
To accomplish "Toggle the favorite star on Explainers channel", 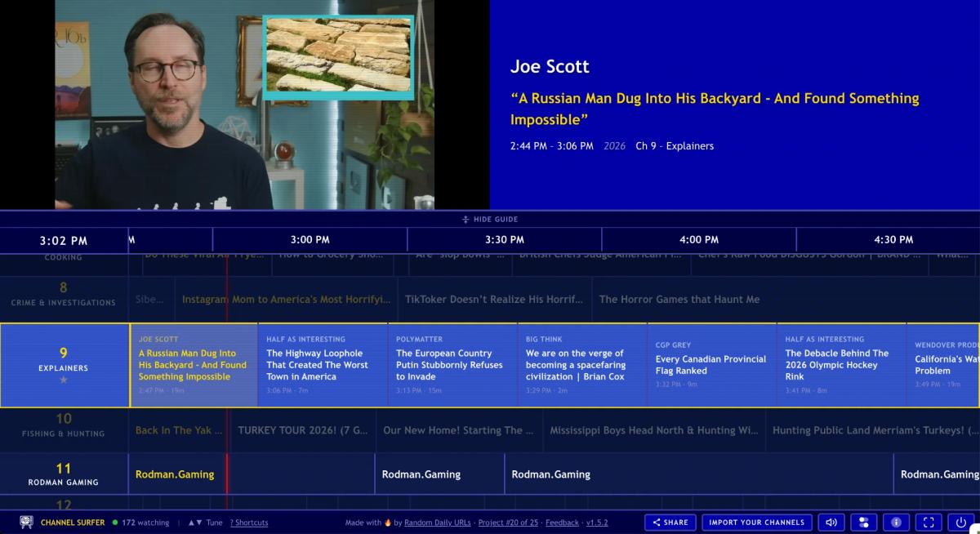I will tap(64, 380).
